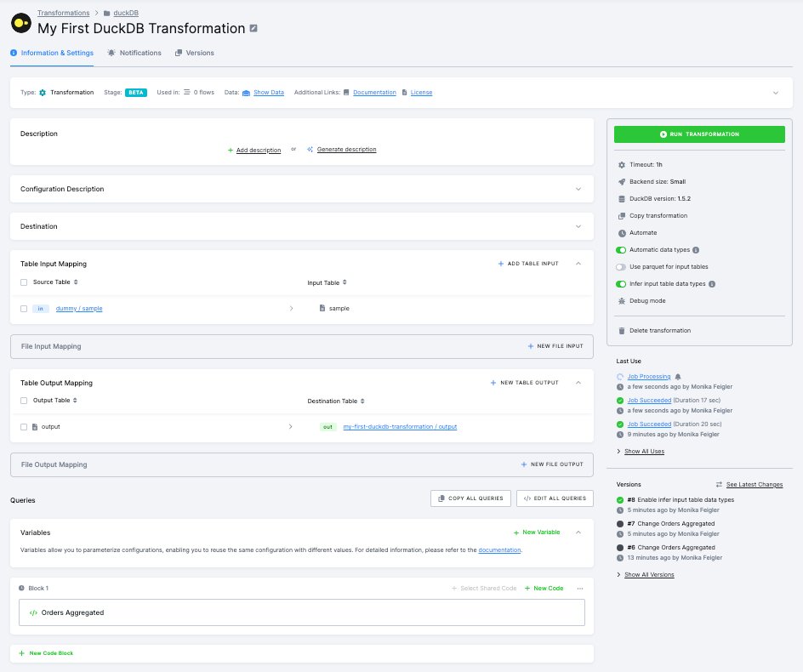Click the License file icon
Viewport: 803px width, 672px height.
point(405,93)
